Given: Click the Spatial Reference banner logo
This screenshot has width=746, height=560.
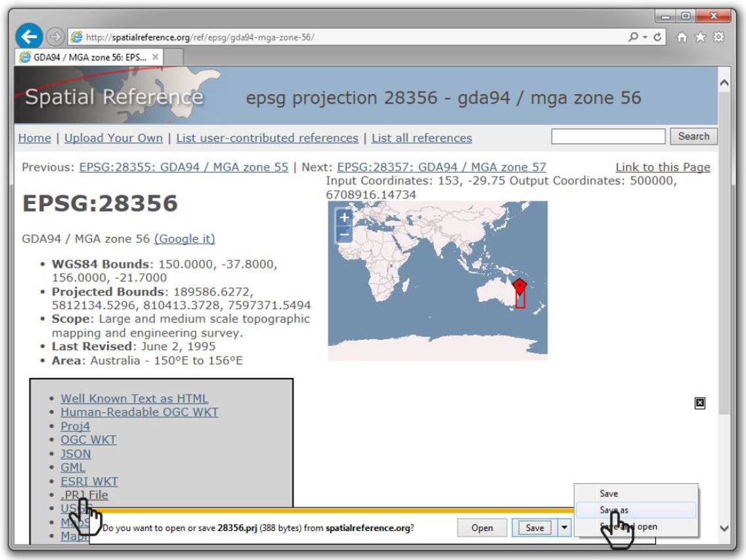Looking at the screenshot, I should (x=114, y=97).
